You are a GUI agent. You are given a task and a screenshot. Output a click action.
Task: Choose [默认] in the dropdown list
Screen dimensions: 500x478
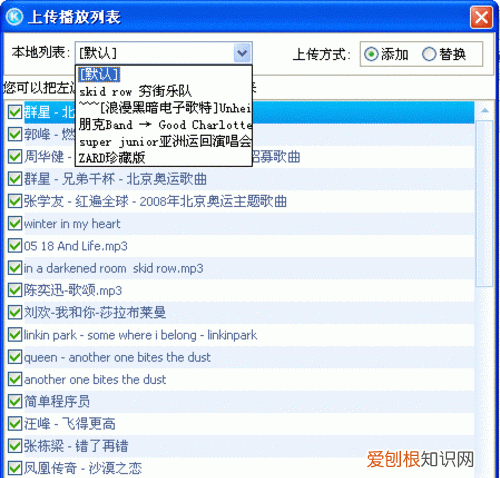click(x=163, y=74)
